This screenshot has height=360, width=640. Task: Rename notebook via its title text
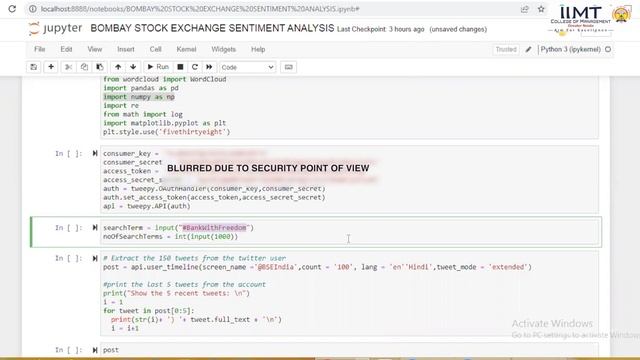pos(212,28)
